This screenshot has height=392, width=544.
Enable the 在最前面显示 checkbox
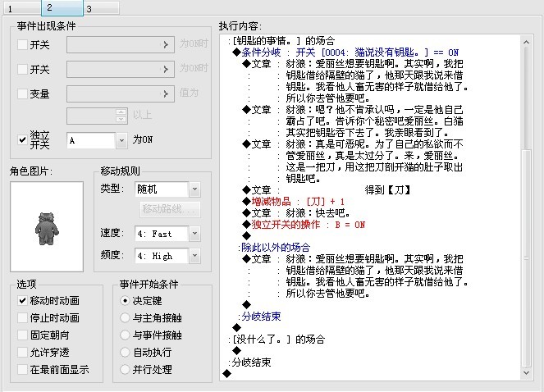tap(22, 369)
